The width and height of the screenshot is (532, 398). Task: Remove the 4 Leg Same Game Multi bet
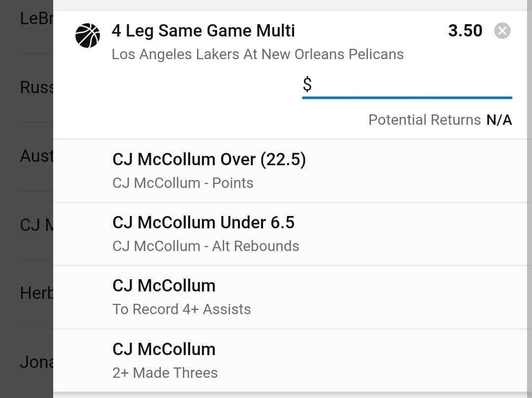pos(502,31)
